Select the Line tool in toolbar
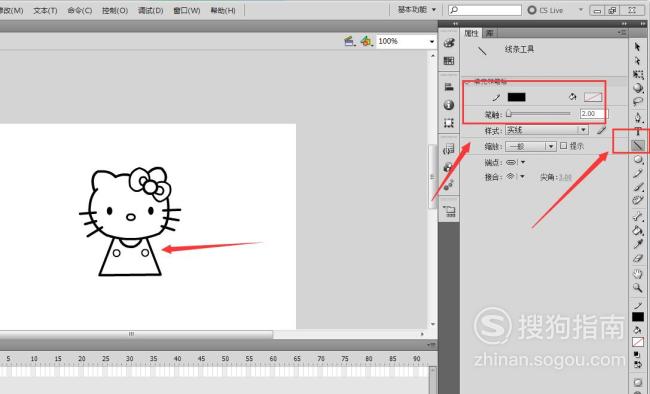650x394 pixels. tap(638, 146)
